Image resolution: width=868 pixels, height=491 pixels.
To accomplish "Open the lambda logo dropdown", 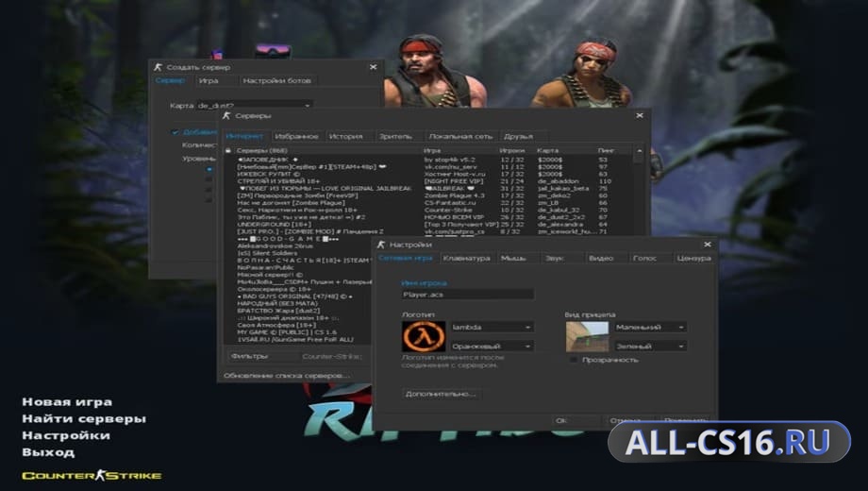I will 492,327.
